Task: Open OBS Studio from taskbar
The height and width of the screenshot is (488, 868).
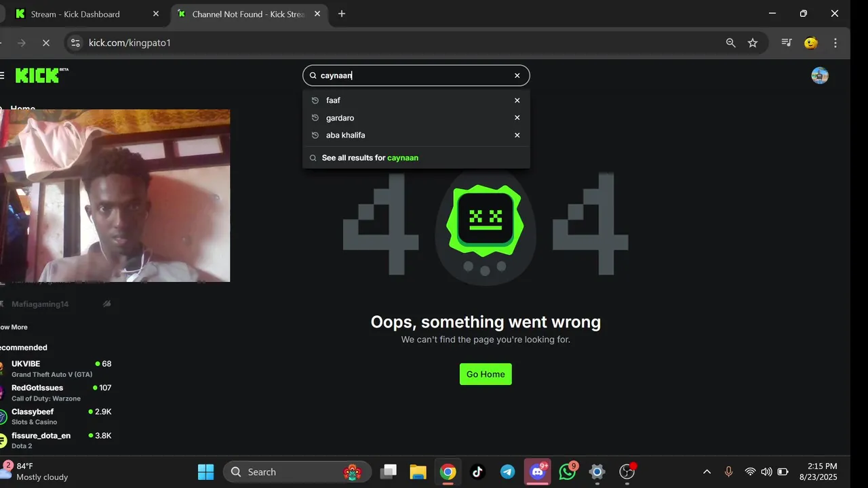Action: (627, 472)
